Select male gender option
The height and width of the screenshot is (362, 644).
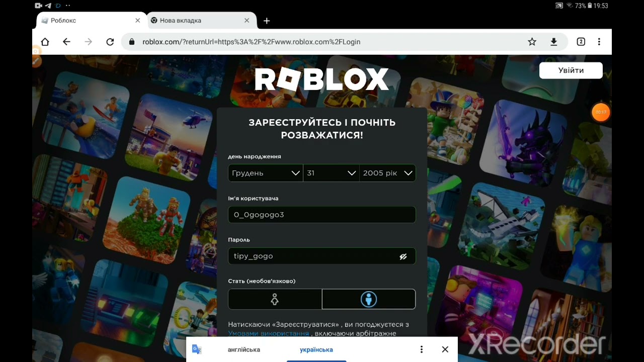pos(369,299)
